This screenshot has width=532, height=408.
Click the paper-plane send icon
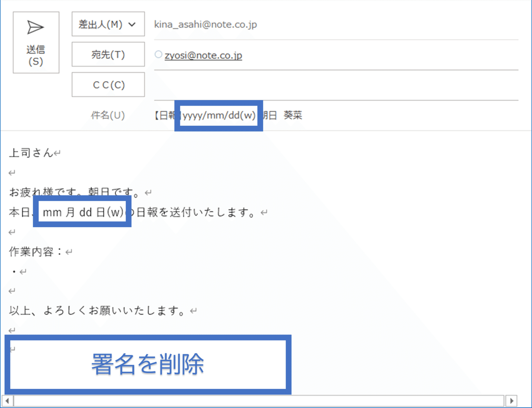(x=36, y=28)
